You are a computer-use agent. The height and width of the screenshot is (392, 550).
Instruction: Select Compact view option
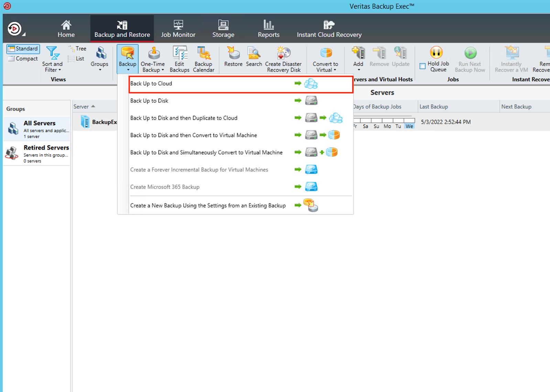point(23,59)
